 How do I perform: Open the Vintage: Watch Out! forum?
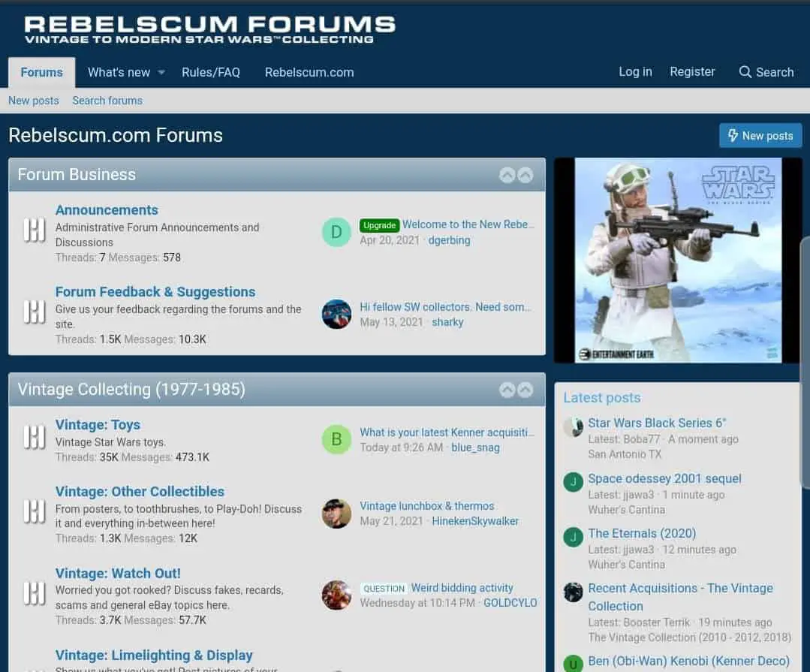pyautogui.click(x=118, y=574)
